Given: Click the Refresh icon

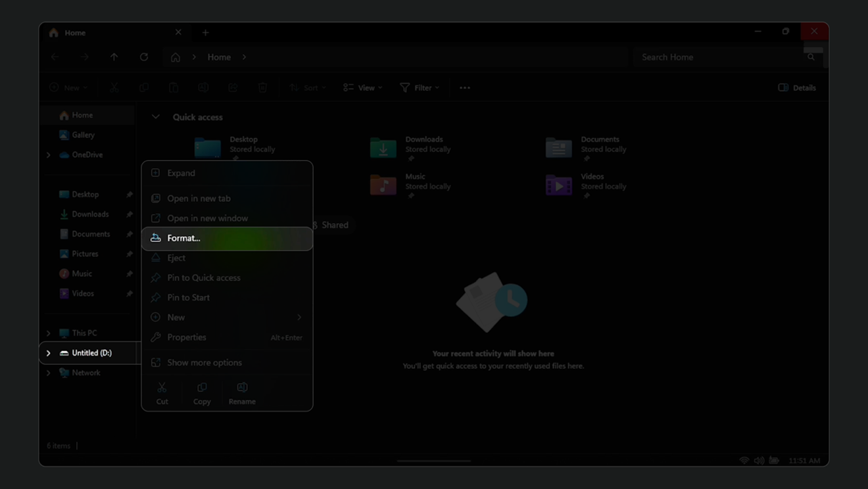Looking at the screenshot, I should point(144,57).
